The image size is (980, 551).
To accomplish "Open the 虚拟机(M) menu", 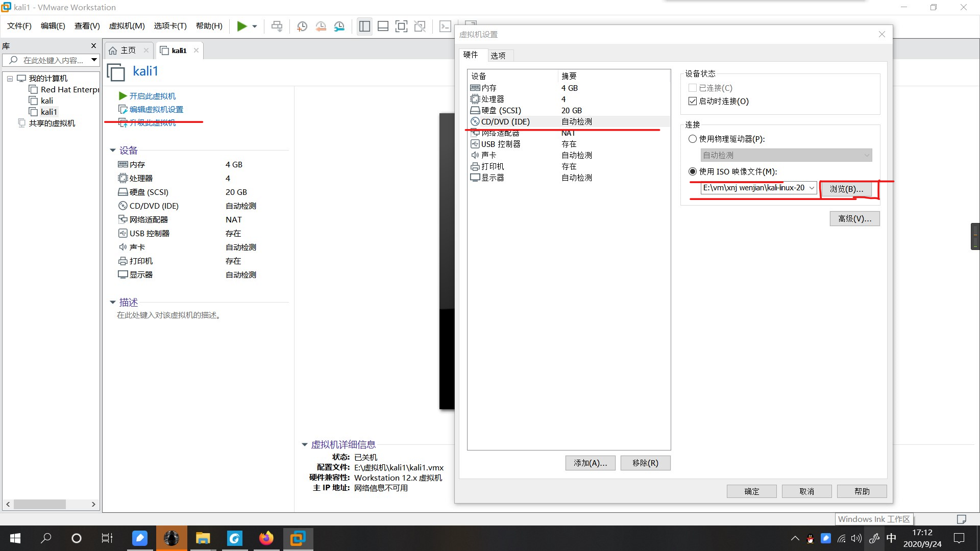I will pos(127,26).
